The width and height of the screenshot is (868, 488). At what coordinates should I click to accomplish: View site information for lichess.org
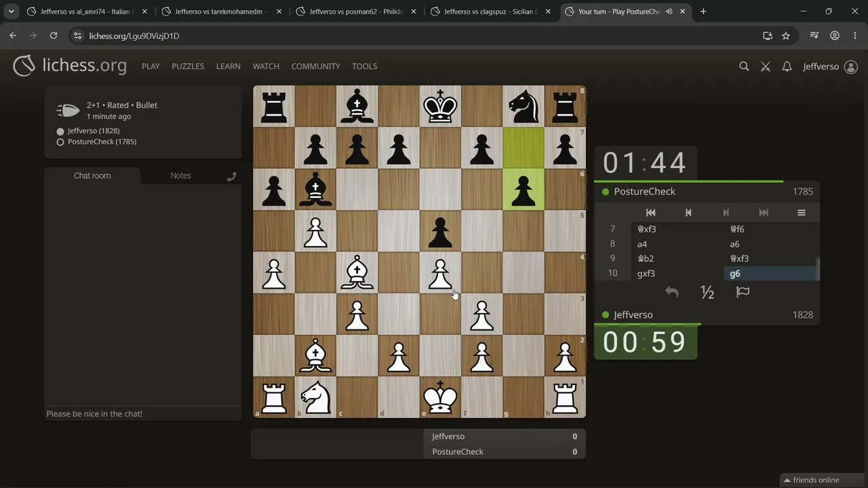77,36
